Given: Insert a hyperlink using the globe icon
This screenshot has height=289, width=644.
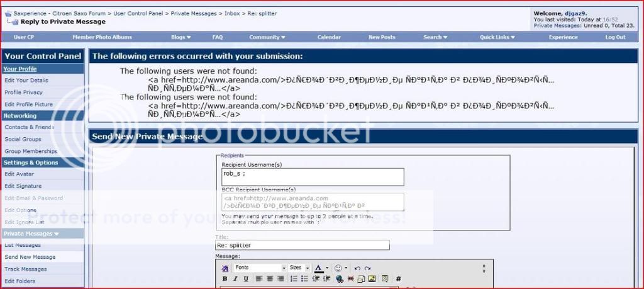Looking at the screenshot, I should click(x=340, y=279).
